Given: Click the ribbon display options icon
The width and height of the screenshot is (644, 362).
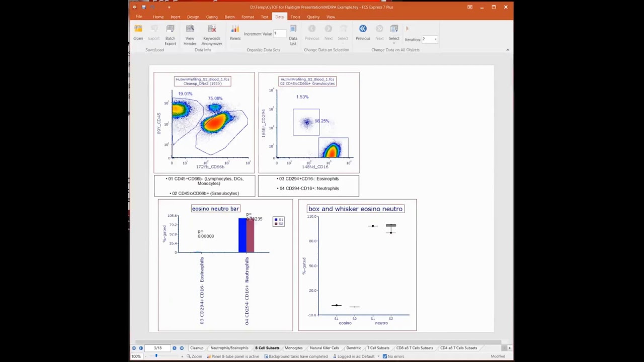Looking at the screenshot, I should (470, 7).
